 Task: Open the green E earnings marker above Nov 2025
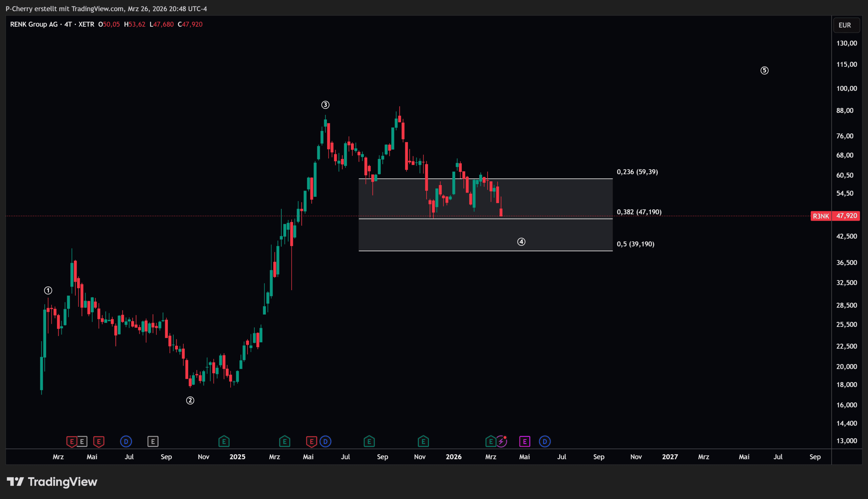pos(423,441)
